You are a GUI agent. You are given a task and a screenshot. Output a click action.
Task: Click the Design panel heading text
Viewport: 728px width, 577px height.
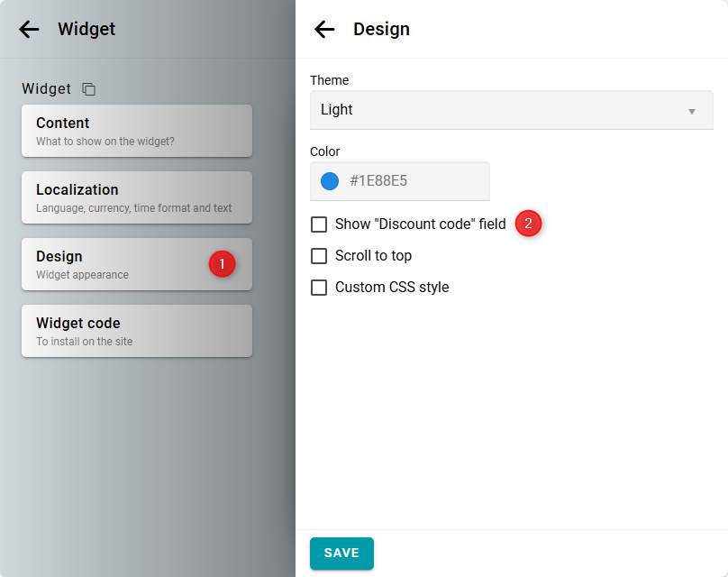point(381,29)
